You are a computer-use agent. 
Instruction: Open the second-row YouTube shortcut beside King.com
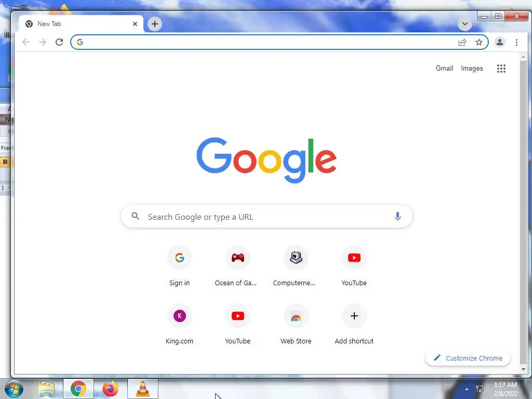tap(237, 325)
